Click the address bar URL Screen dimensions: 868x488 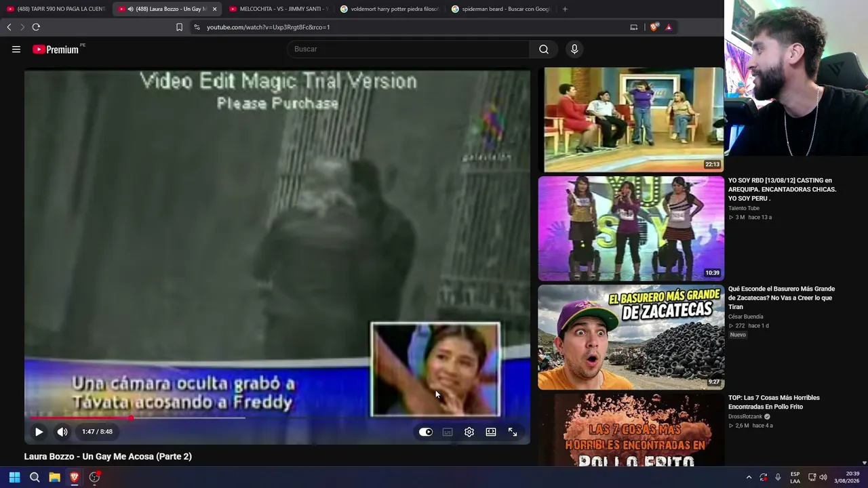pos(268,27)
